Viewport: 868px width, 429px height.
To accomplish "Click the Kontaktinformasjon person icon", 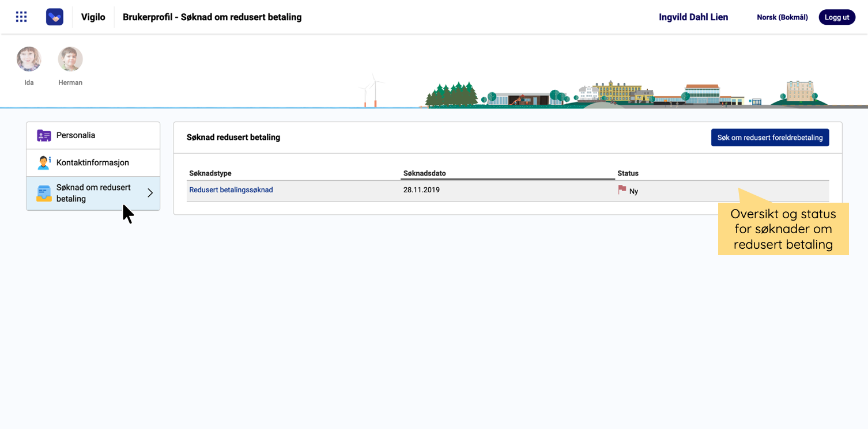I will pyautogui.click(x=44, y=163).
